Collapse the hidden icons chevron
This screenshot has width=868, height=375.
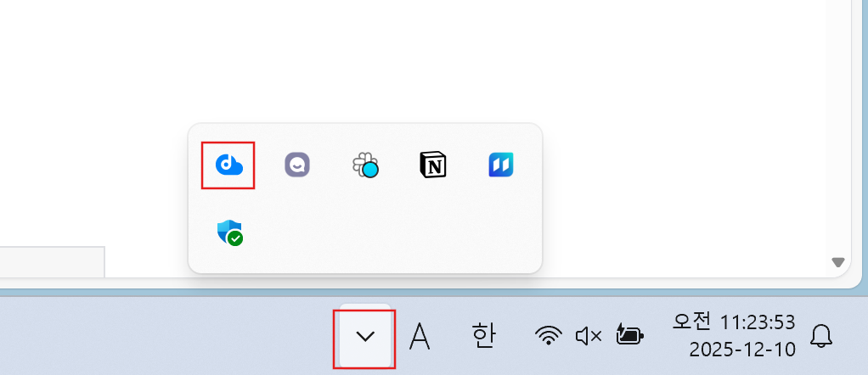pyautogui.click(x=365, y=336)
